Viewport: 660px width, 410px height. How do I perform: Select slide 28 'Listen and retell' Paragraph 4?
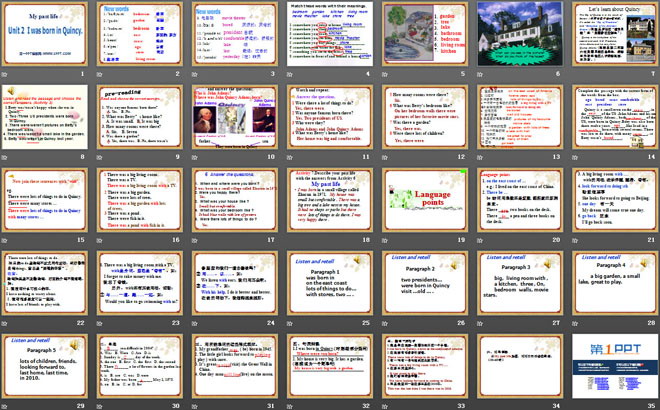pos(615,283)
